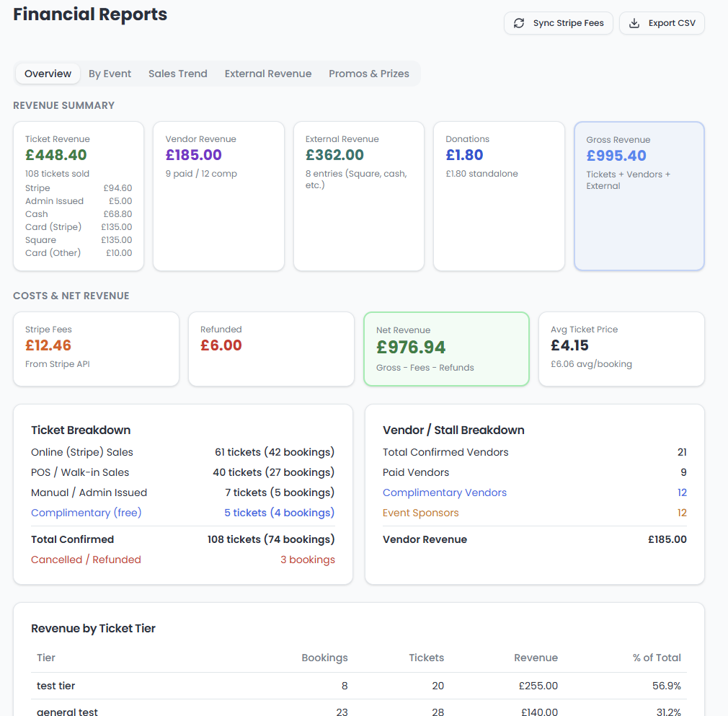The image size is (728, 716).
Task: Click the Total Confirmed Vendors label
Action: click(x=445, y=452)
